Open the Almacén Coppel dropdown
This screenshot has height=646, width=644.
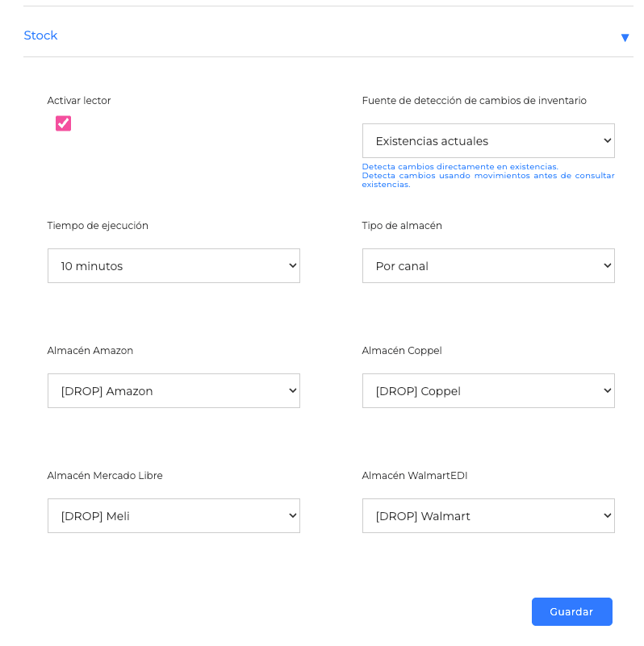(488, 391)
